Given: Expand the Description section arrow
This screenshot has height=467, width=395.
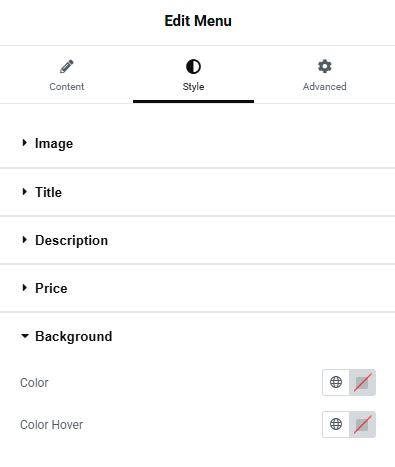Looking at the screenshot, I should pyautogui.click(x=24, y=240).
